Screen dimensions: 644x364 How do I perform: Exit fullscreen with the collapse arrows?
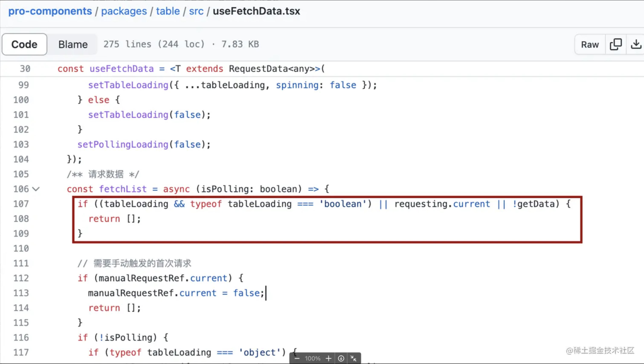[x=353, y=358]
